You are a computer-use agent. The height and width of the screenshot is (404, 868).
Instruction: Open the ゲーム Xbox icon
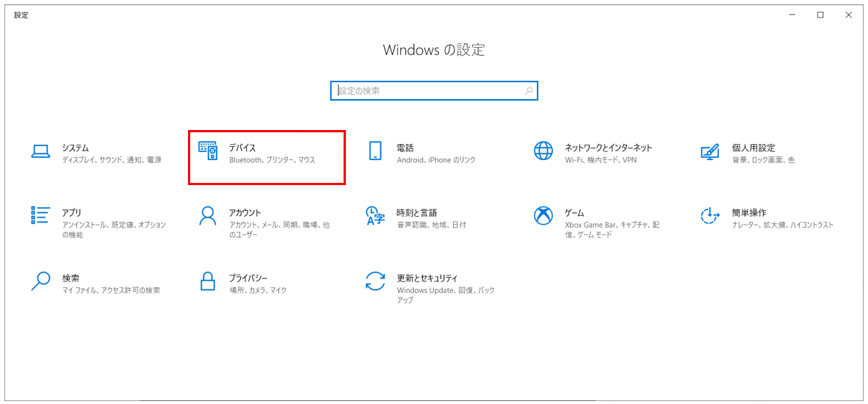click(543, 216)
